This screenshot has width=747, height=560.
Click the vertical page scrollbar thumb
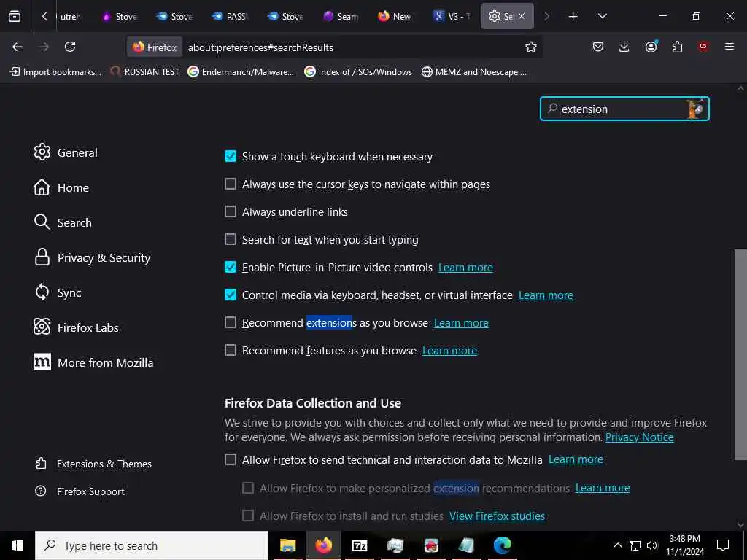[740, 354]
